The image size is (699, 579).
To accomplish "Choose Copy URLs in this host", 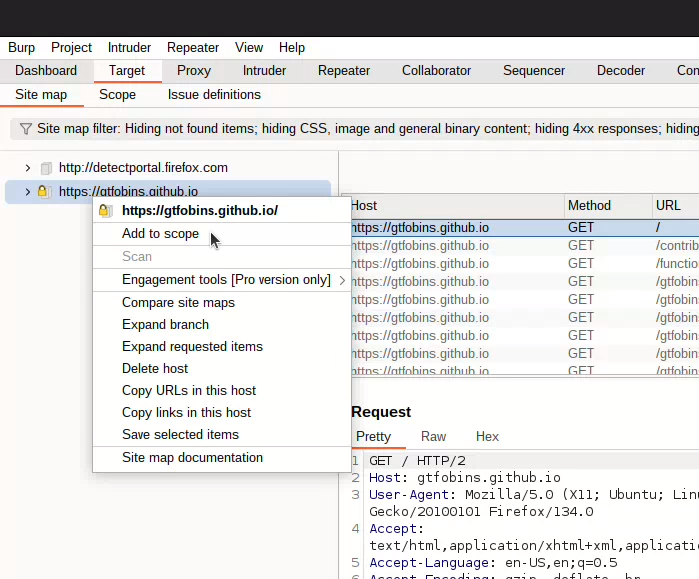I will 222,391.
